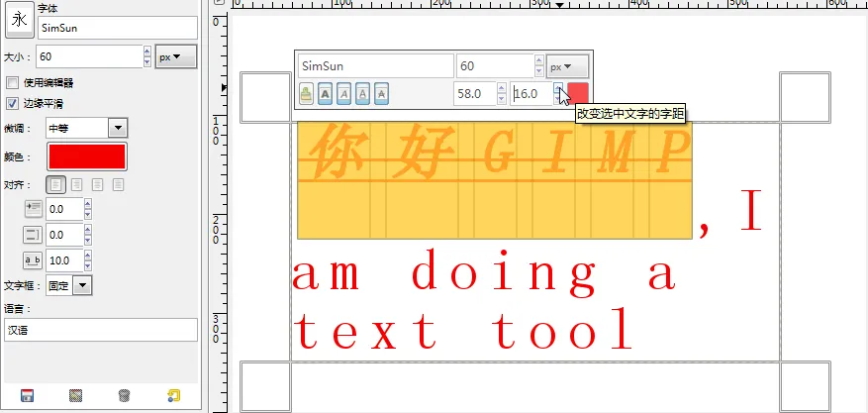Increase the letter spacing 10.0 value
The height and width of the screenshot is (413, 868).
[x=87, y=256]
